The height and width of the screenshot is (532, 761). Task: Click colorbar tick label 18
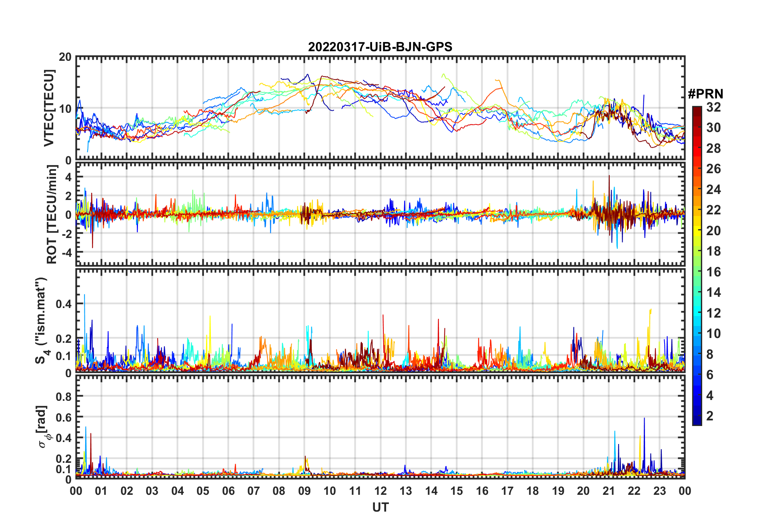pos(713,251)
